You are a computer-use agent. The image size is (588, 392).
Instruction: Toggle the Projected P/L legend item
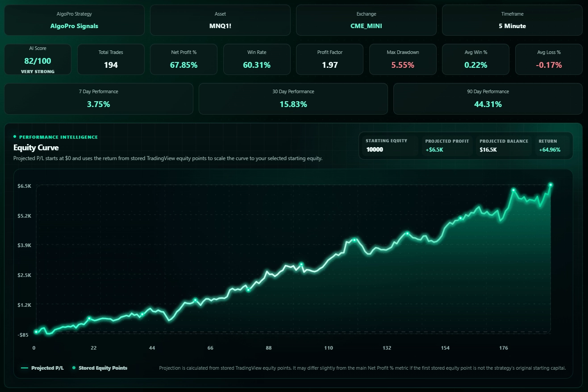coord(42,368)
